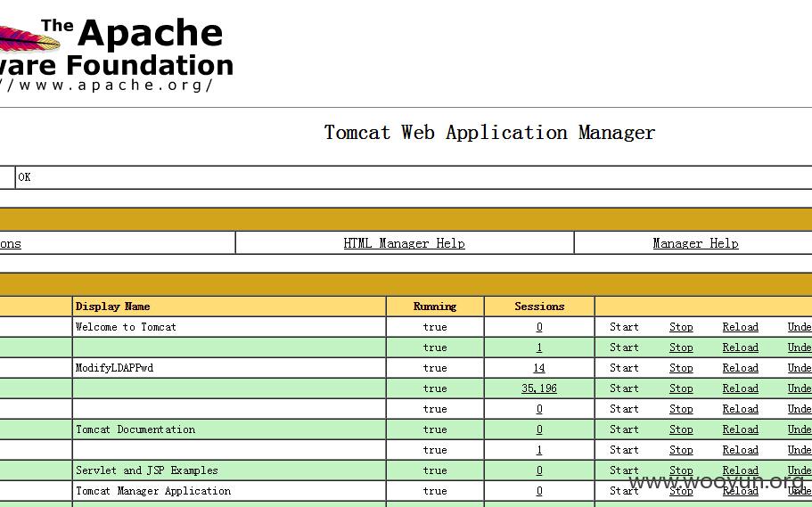
Task: Click the Start text in ModifyLDAPPwd row
Action: coord(624,368)
